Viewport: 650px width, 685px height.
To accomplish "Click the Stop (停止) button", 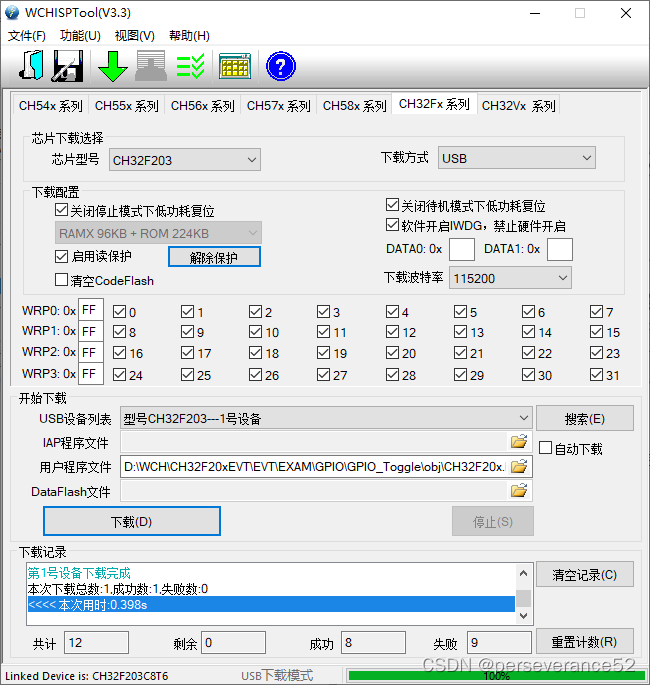I will [x=493, y=521].
